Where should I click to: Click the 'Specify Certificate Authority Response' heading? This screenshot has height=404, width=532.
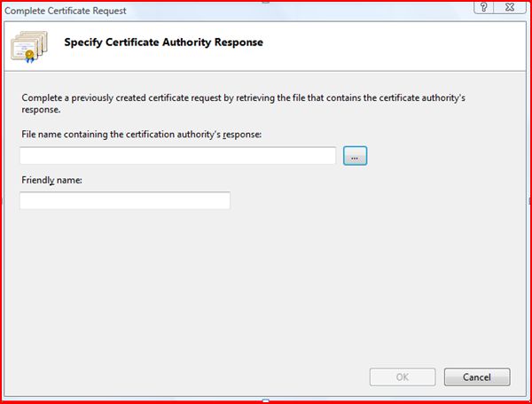[x=163, y=43]
